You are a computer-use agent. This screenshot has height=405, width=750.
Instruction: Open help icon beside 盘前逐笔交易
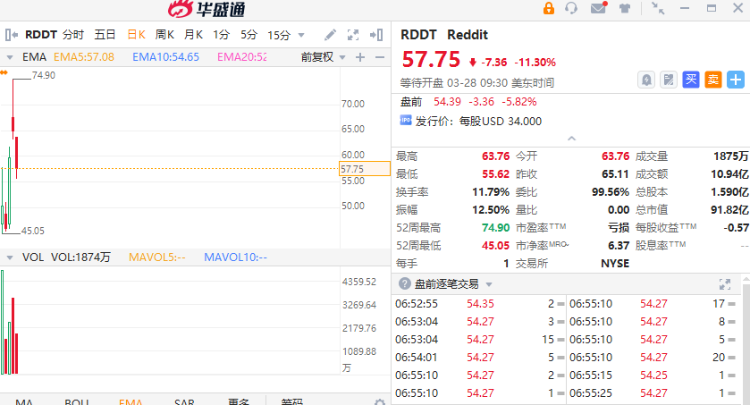coord(405,284)
